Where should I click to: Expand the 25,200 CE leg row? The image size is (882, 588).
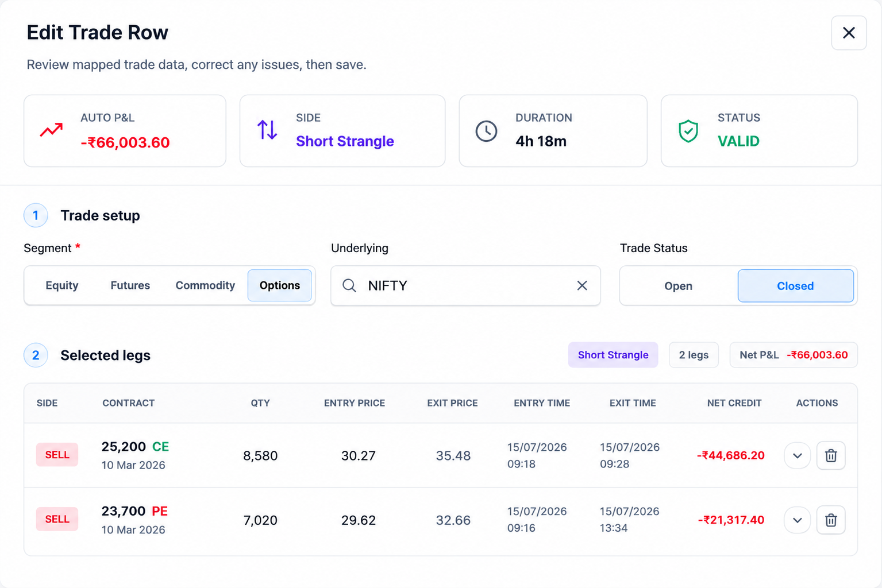tap(798, 455)
